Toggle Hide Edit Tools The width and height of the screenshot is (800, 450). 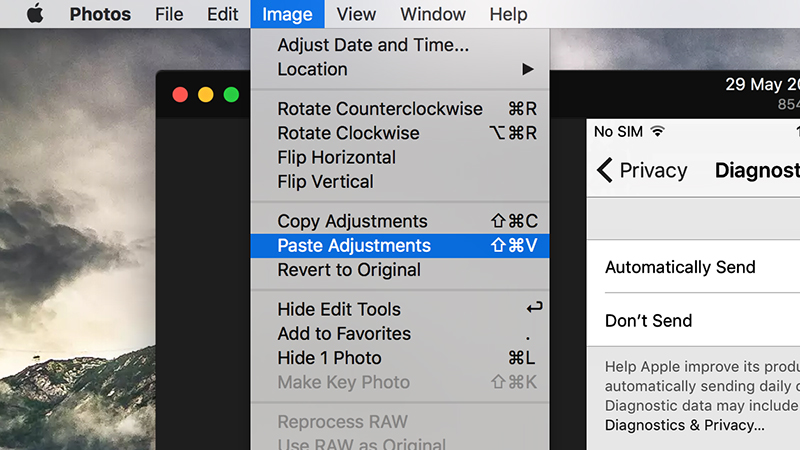tap(400, 309)
